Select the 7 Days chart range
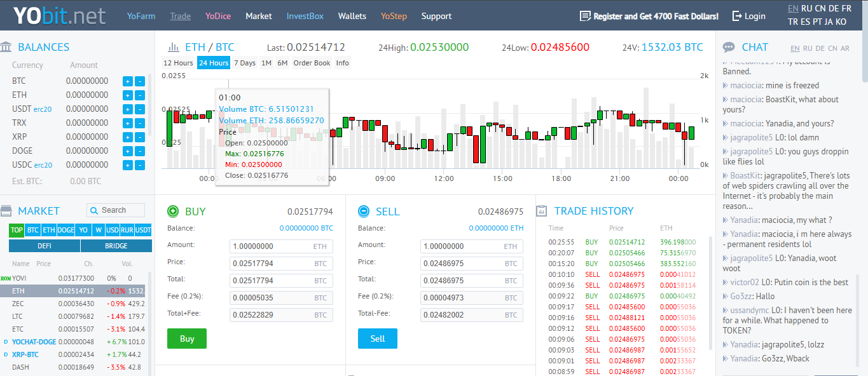This screenshot has height=376, width=868. click(244, 63)
